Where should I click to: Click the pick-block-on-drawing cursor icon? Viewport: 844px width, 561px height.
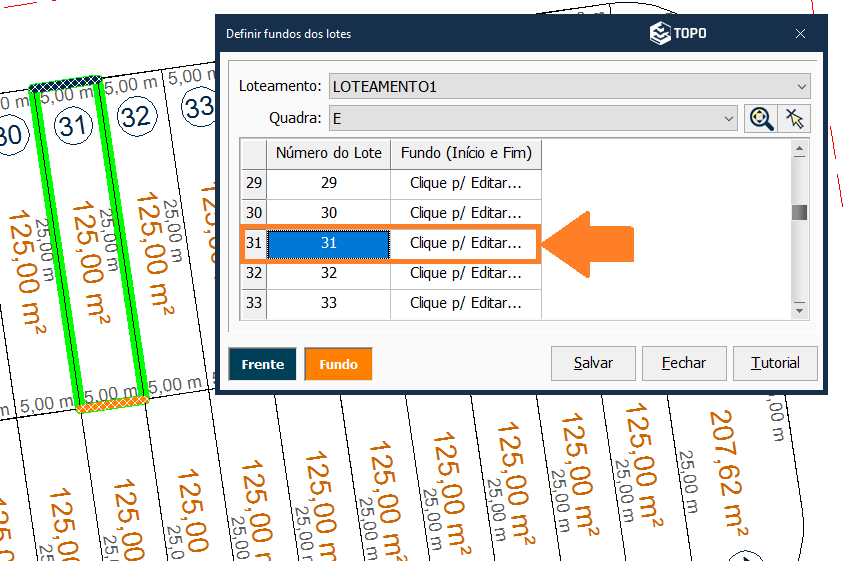coord(795,119)
